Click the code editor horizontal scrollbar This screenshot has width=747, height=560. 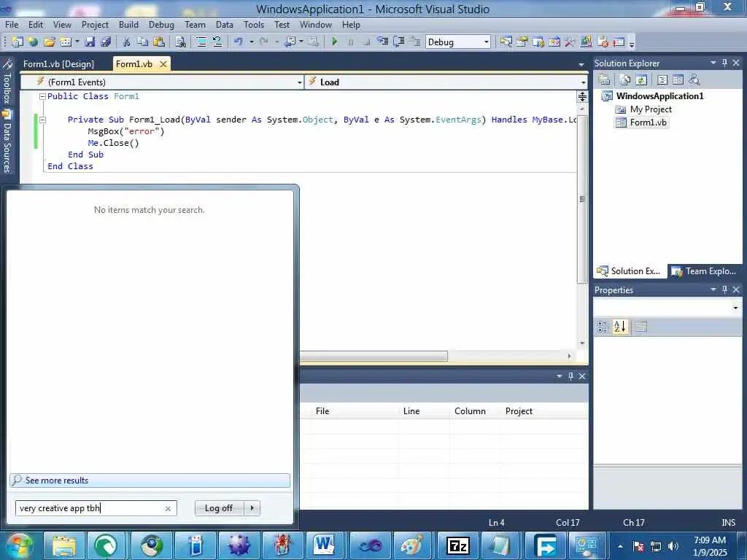click(x=374, y=356)
